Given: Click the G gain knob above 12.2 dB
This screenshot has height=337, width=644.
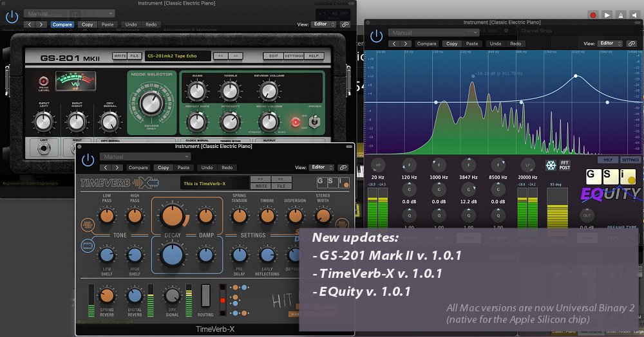Looking at the screenshot, I should coord(469,190).
